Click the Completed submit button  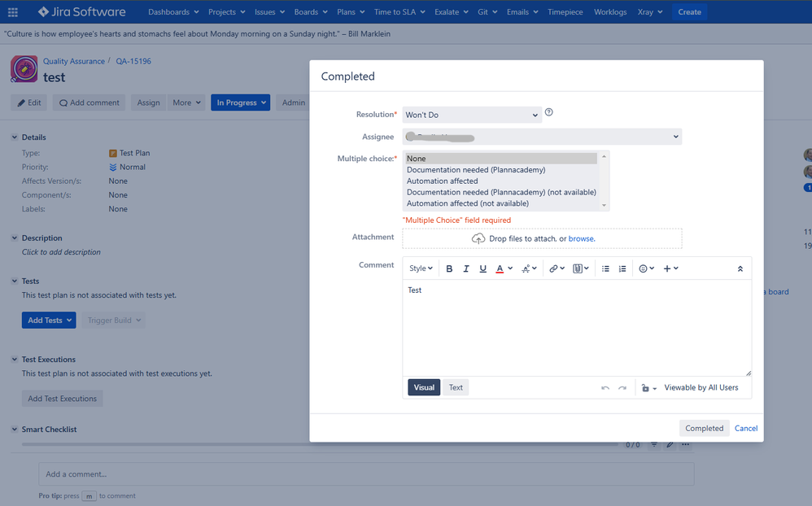704,428
